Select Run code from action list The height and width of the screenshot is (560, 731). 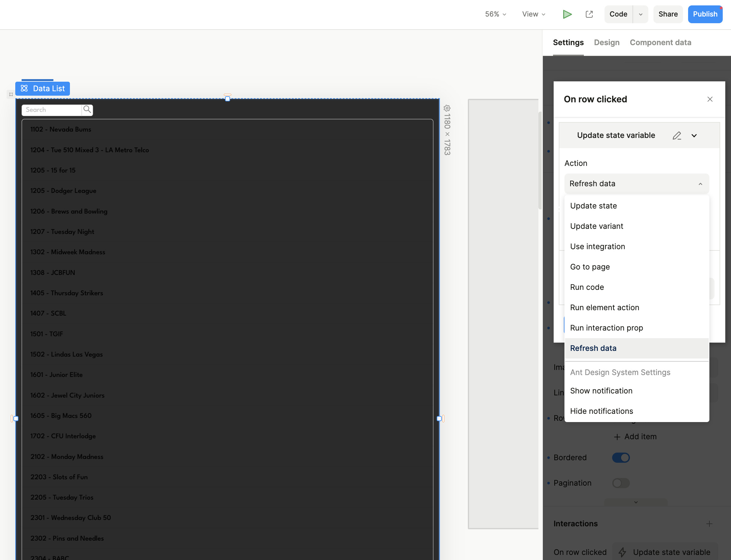pos(587,287)
